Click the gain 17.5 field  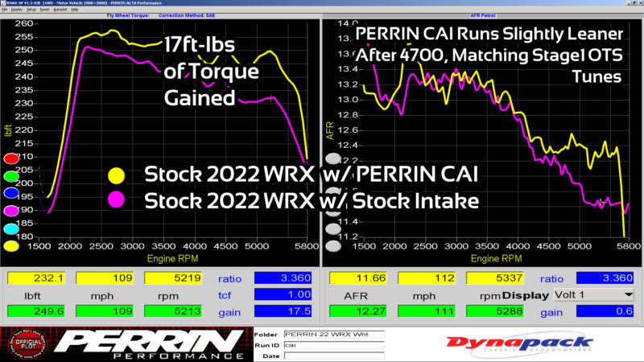coord(283,311)
